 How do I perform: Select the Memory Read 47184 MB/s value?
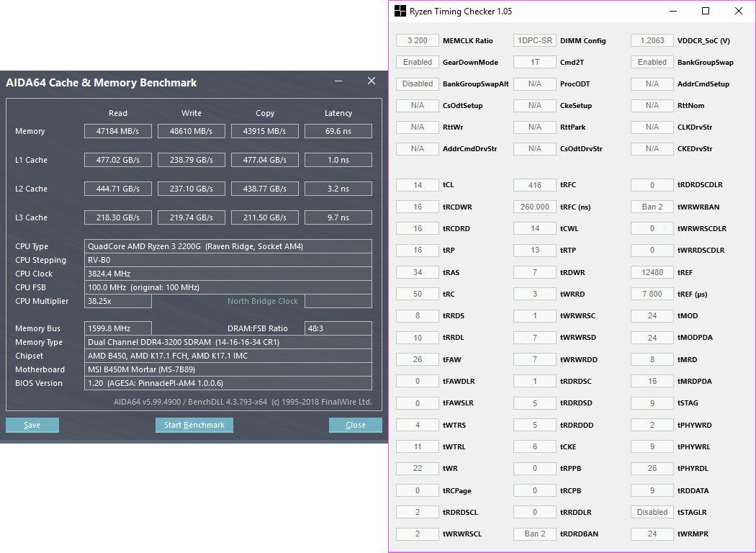117,131
